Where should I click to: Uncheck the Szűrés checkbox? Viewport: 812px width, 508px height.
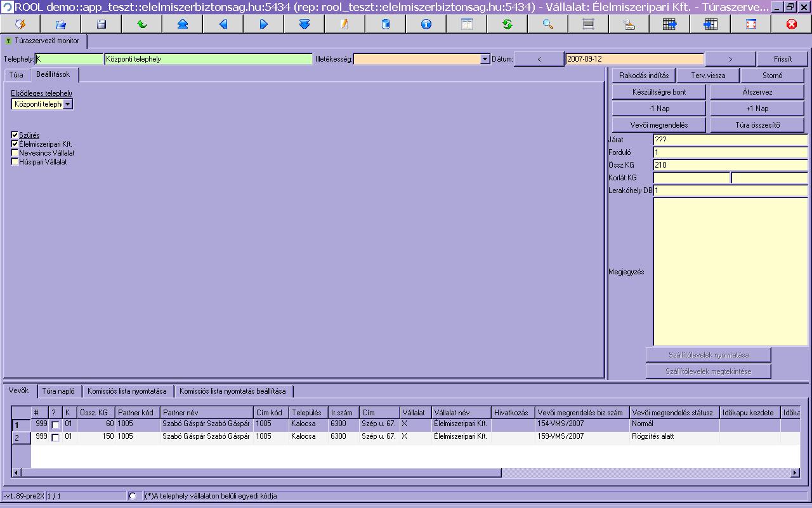point(15,135)
